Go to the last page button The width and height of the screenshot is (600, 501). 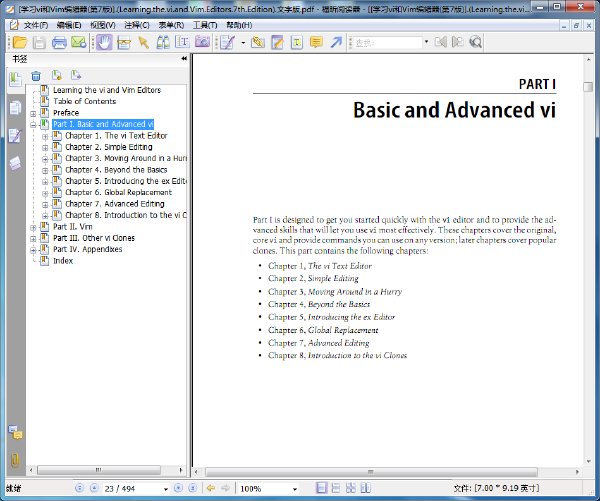point(193,488)
